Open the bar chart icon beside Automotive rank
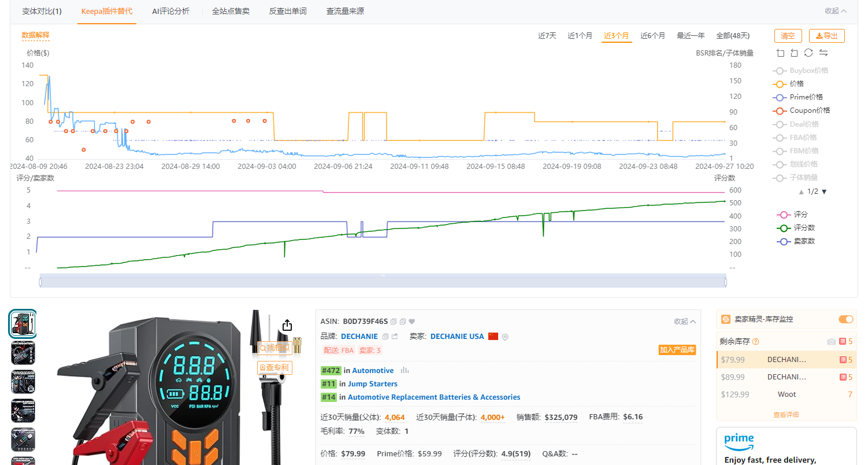Image resolution: width=868 pixels, height=465 pixels. click(x=405, y=370)
